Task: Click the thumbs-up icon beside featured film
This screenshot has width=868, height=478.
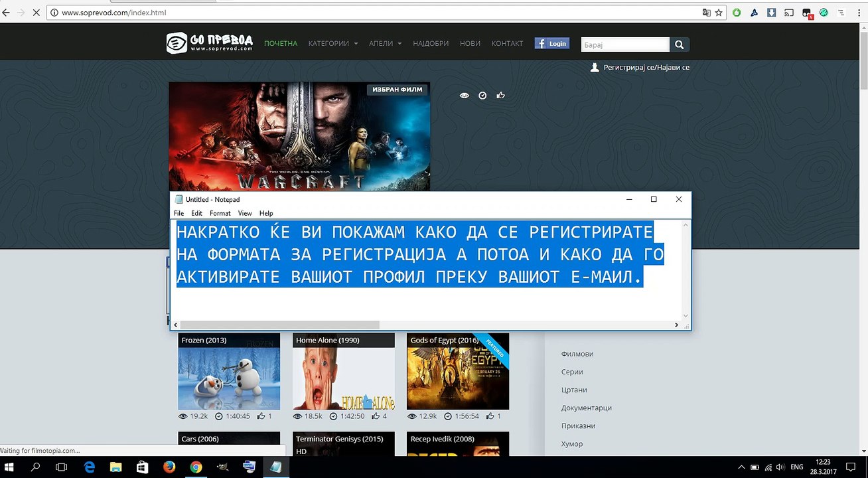Action: (501, 96)
